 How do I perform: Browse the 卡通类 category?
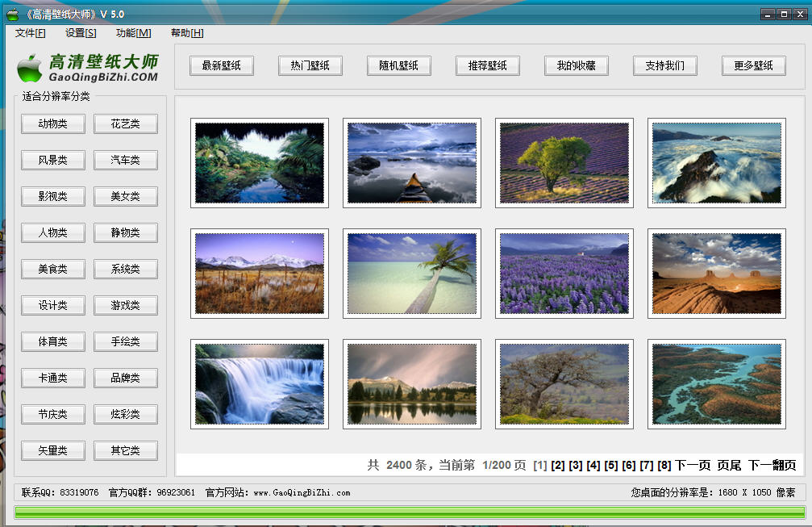coord(53,378)
